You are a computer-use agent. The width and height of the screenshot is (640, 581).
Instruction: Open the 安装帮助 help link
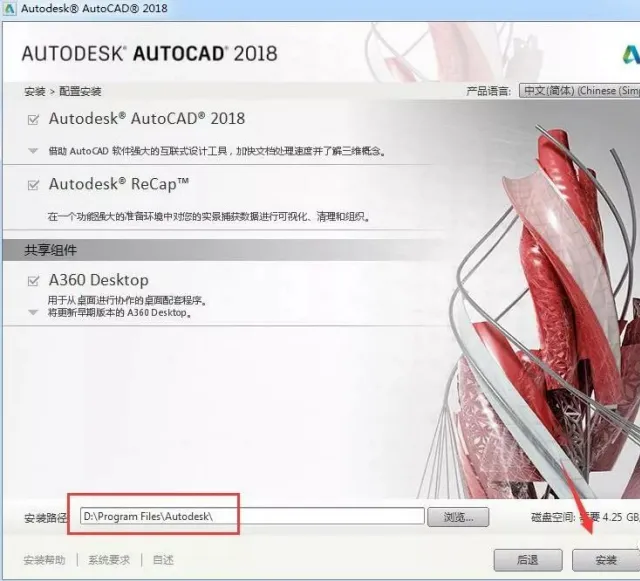[x=44, y=560]
